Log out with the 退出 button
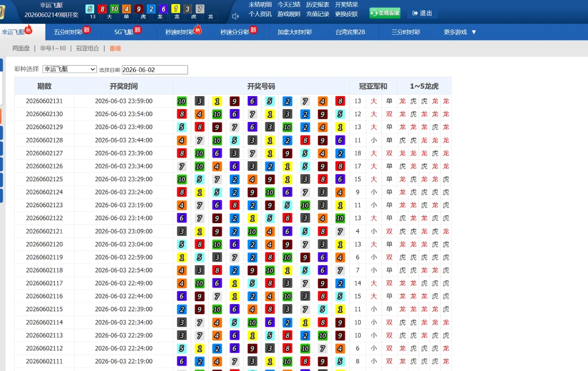 click(x=423, y=13)
